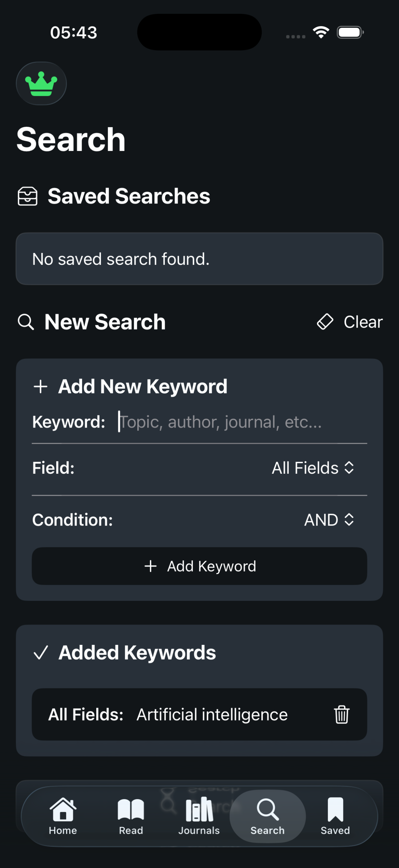Open the Field dropdown showing All Fields
399x868 pixels.
coord(312,468)
